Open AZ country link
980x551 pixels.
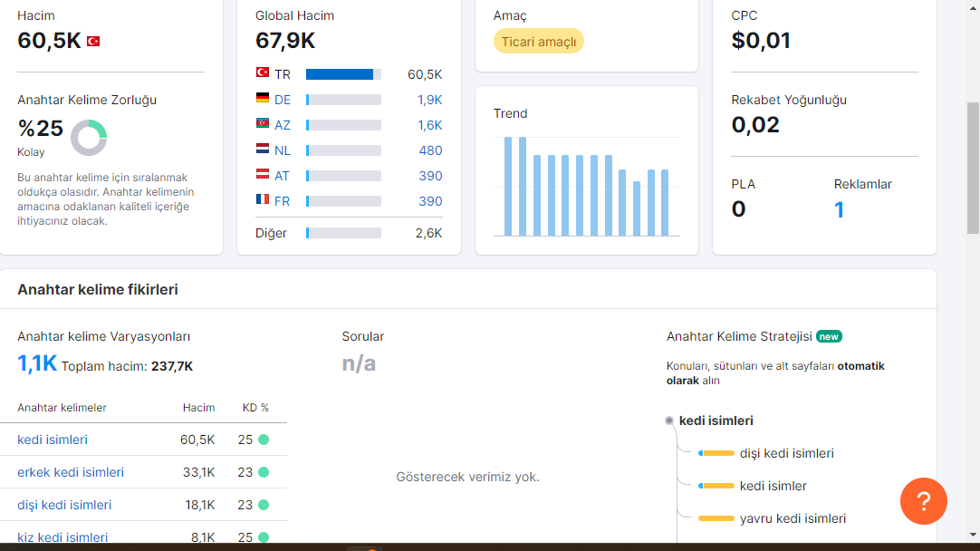pyautogui.click(x=283, y=125)
